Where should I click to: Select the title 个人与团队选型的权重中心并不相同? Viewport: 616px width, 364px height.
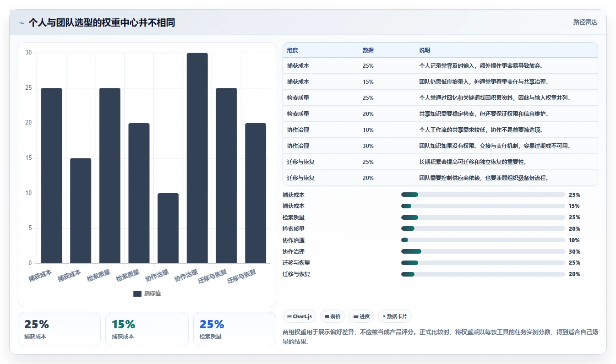point(102,22)
